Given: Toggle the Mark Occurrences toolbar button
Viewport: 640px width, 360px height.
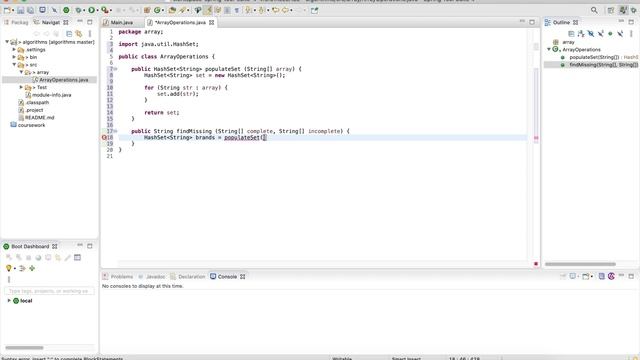Looking at the screenshot, I should 208,10.
